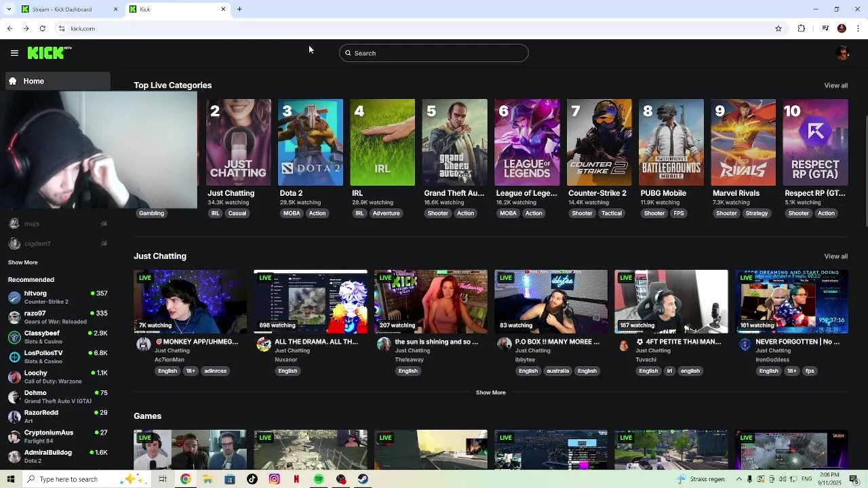Open the ALL THE DRAMA stream thumbnail

[x=311, y=302]
